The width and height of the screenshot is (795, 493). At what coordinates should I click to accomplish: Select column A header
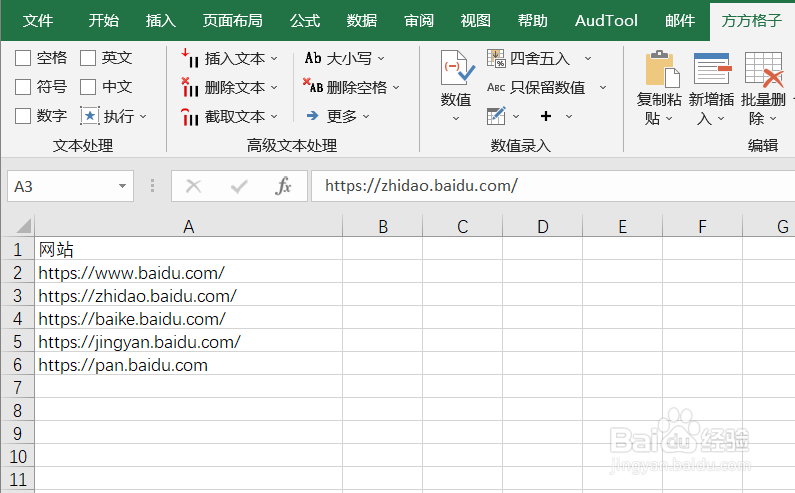coord(189,226)
